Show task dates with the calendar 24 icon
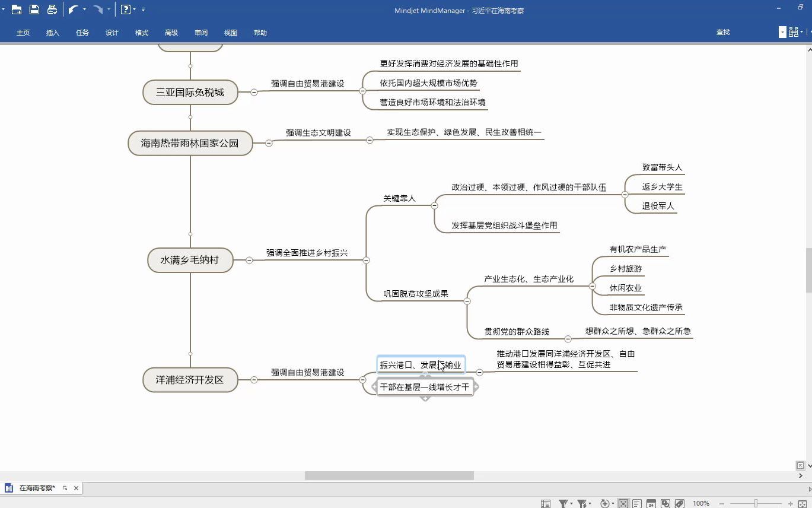This screenshot has height=508, width=812. point(651,504)
